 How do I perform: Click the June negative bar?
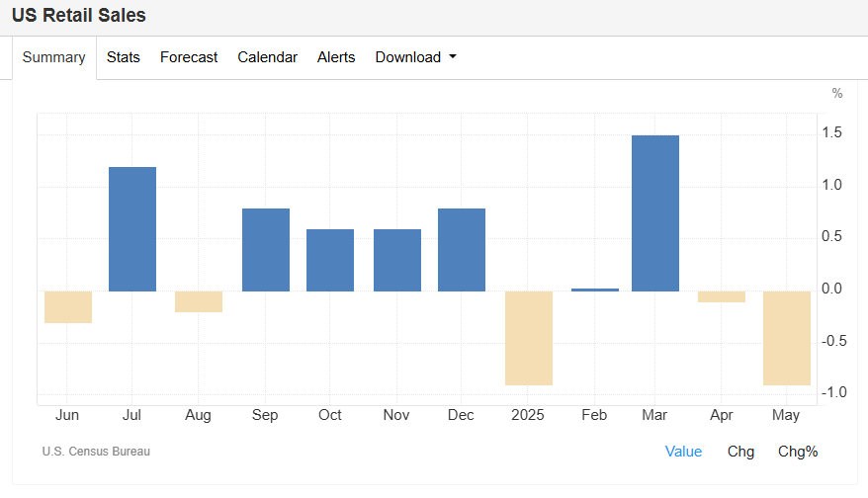tap(68, 307)
